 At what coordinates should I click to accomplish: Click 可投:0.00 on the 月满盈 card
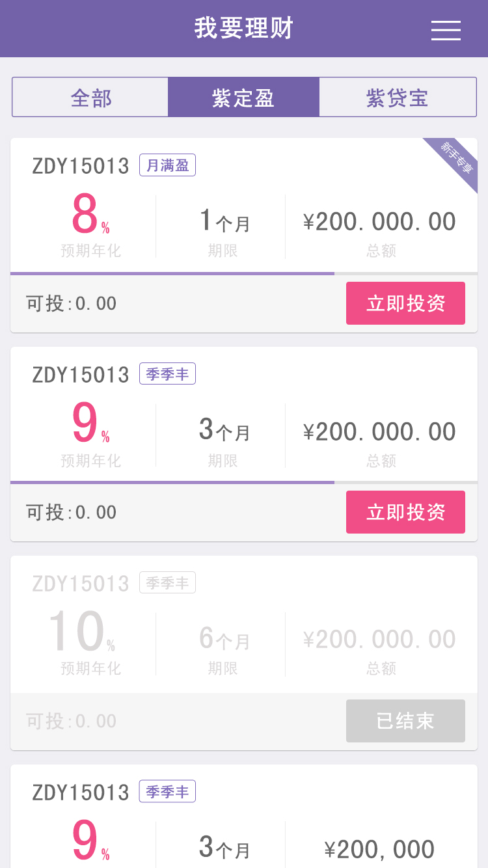coord(72,303)
